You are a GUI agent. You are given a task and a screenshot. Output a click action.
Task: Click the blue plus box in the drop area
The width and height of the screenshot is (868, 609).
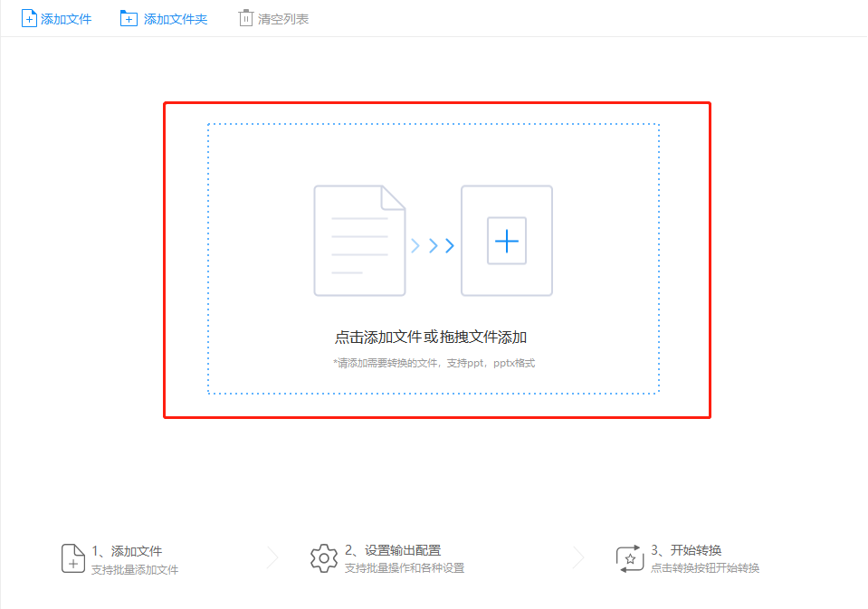click(507, 241)
